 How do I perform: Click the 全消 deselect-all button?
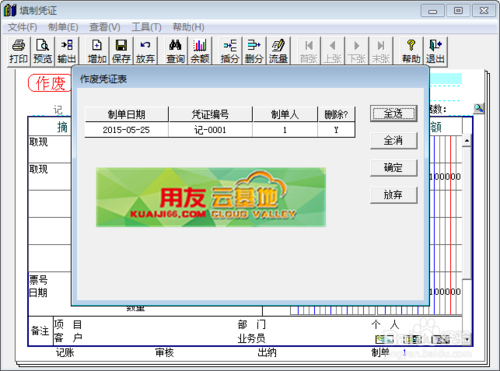pos(394,141)
